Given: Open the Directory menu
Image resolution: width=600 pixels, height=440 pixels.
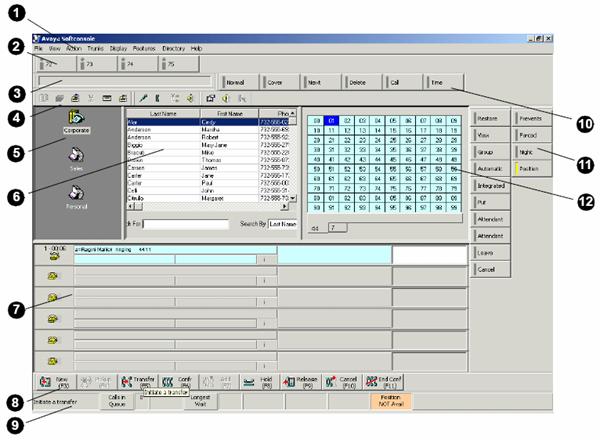Looking at the screenshot, I should (x=173, y=48).
